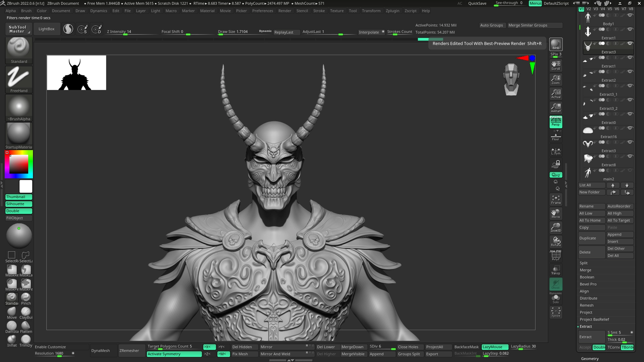This screenshot has width=644, height=362.
Task: Open the Remesh section
Action: click(x=586, y=305)
